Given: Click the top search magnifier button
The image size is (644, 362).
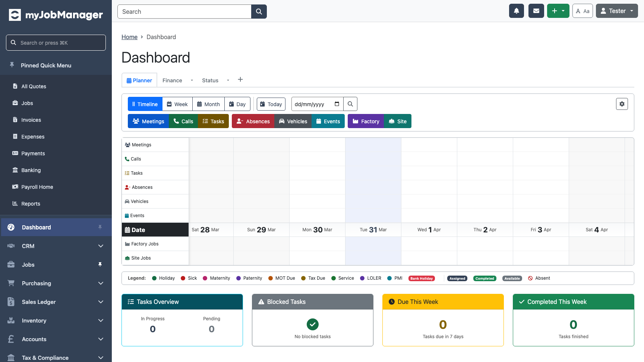Looking at the screenshot, I should point(259,12).
